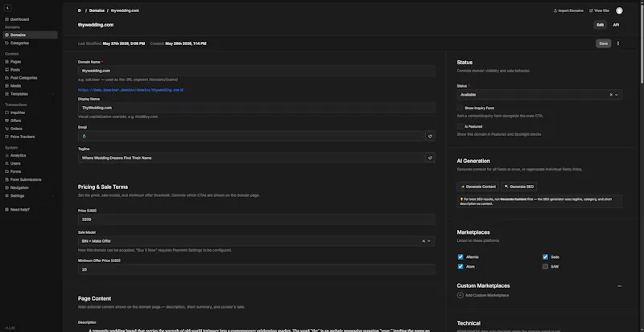Uncheck the Atom marketplace checkbox

(x=460, y=267)
